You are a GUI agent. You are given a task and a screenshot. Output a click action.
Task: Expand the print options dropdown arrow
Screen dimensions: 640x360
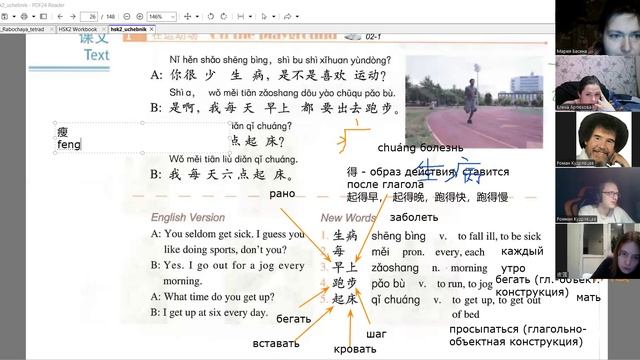click(33, 16)
